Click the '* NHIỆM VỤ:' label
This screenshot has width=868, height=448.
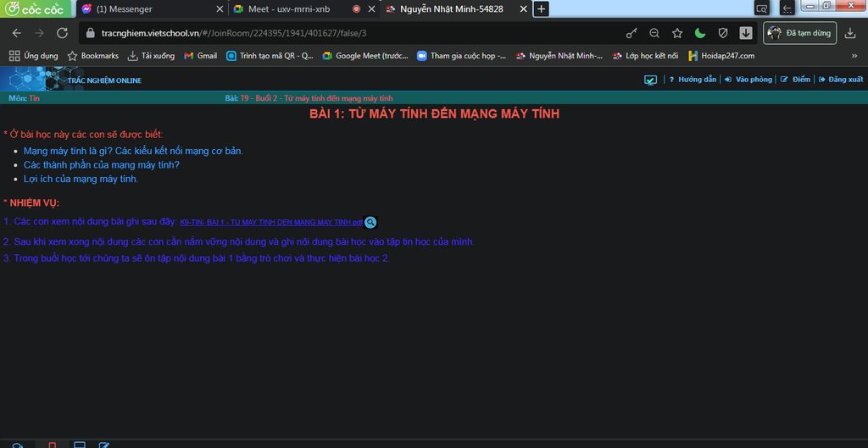(x=31, y=203)
